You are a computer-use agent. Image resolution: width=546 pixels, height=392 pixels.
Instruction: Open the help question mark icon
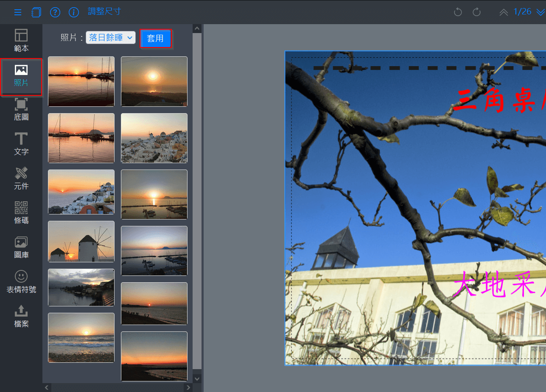(55, 12)
